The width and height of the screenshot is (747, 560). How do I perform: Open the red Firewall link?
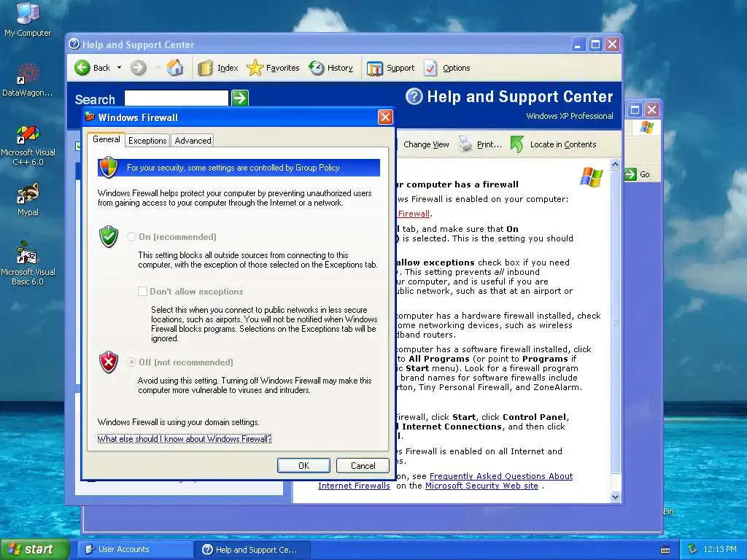click(x=414, y=214)
